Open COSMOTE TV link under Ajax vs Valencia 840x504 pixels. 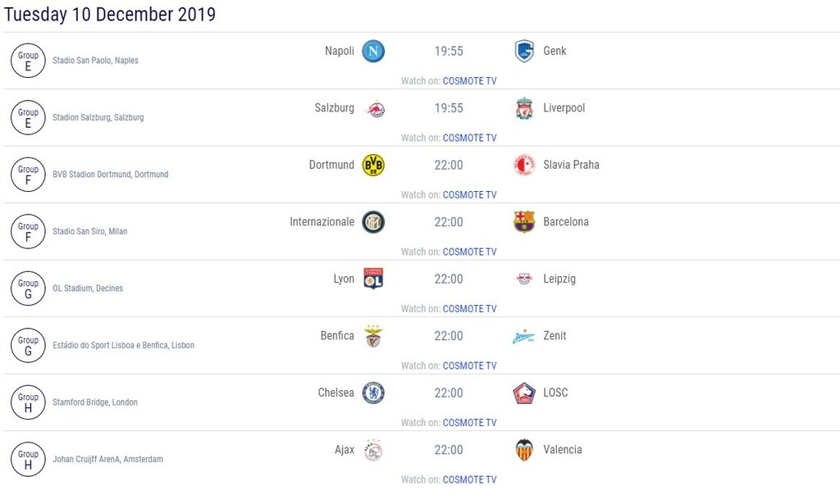(469, 480)
